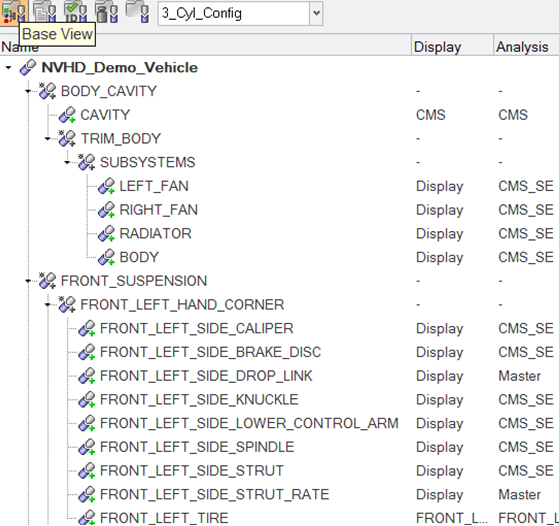Screen dimensions: 559x526
Task: Click the second view icon in toolbar
Action: [45, 11]
